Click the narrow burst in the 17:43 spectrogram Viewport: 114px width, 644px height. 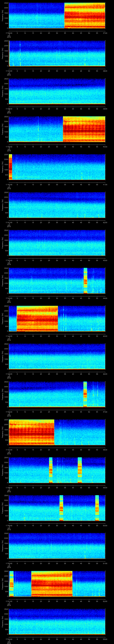pyautogui.click(x=85, y=280)
